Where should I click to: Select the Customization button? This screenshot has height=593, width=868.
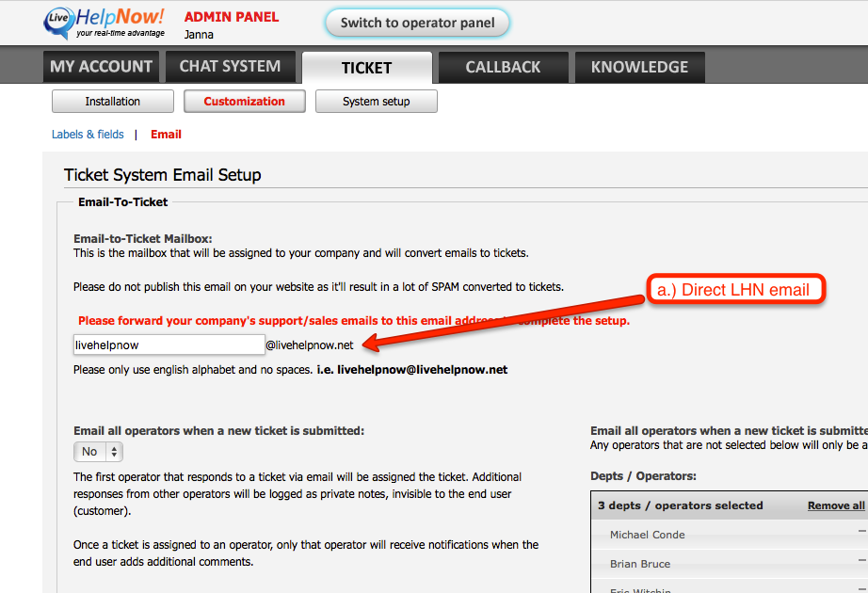coord(244,102)
